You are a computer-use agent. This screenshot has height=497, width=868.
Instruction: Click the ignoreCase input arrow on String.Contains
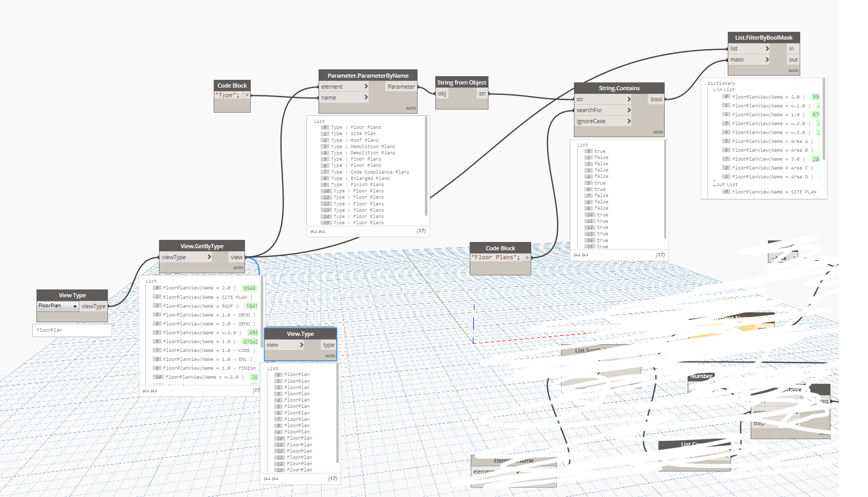[x=630, y=121]
